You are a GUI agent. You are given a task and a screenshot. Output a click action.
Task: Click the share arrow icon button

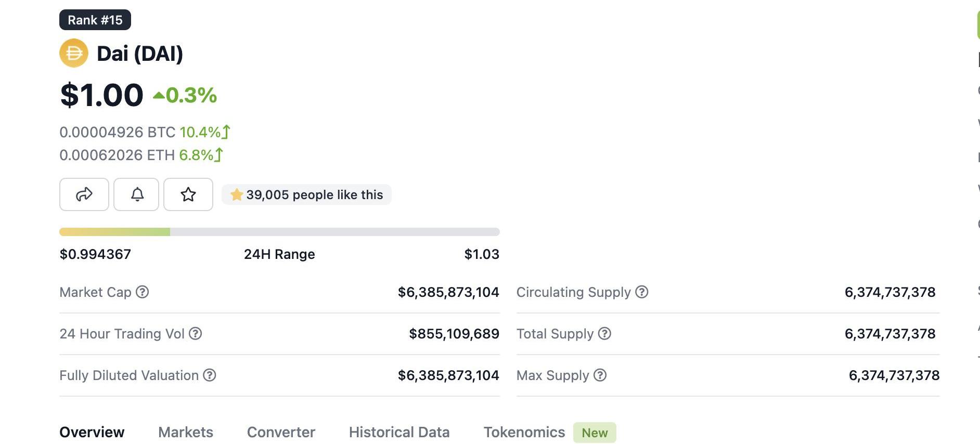click(84, 194)
